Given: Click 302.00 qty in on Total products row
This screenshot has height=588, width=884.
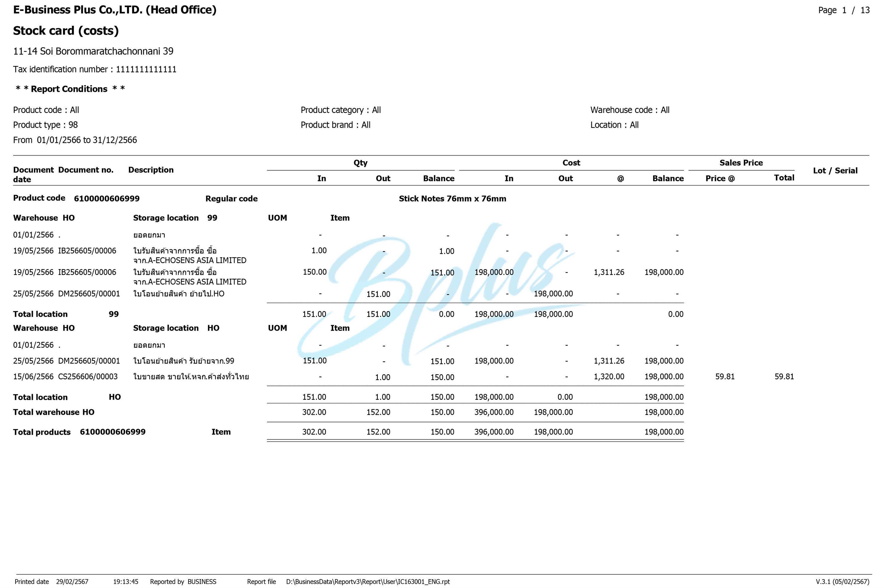Looking at the screenshot, I should pyautogui.click(x=314, y=432).
